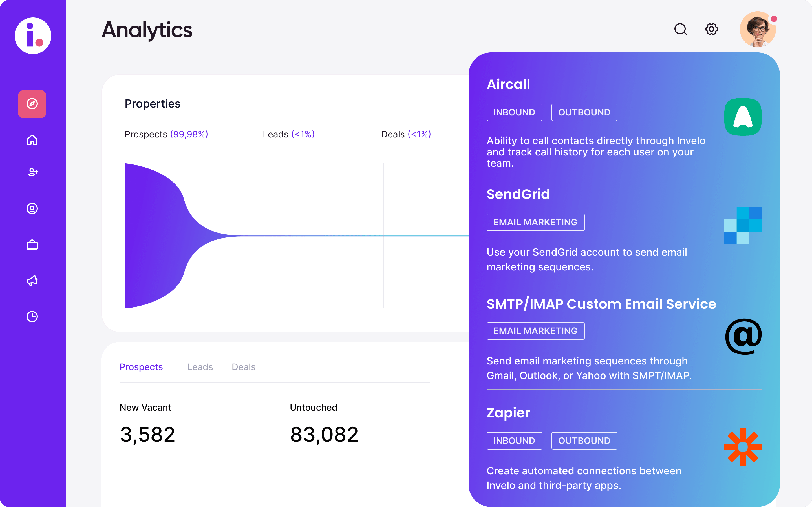Click the clock history sidebar icon
Viewport: 812px width, 507px height.
[x=32, y=317]
